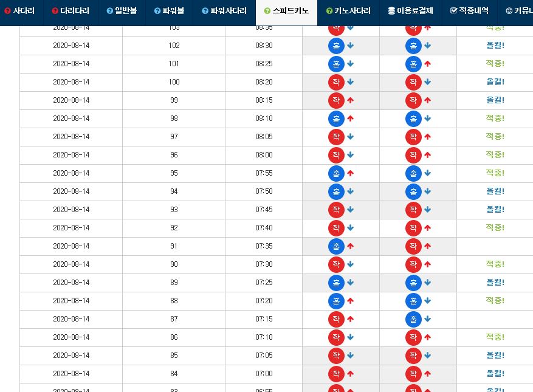The height and width of the screenshot is (392, 533).
Task: Click first red 짝 badge in round 96
Action: 336,155
